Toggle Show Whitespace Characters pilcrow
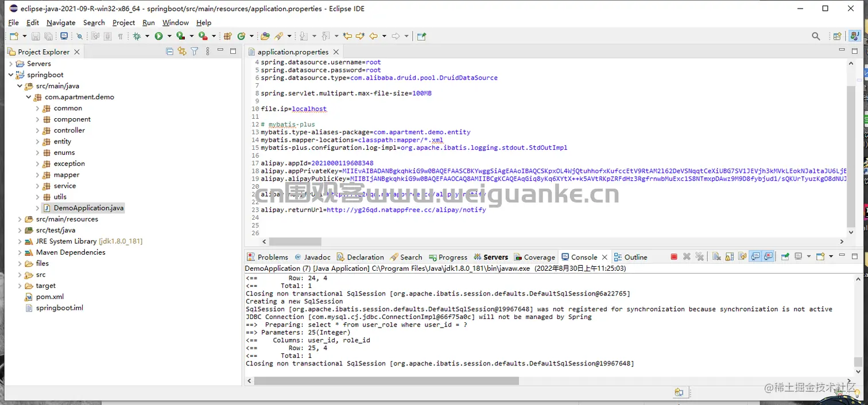This screenshot has height=405, width=868. (x=121, y=36)
